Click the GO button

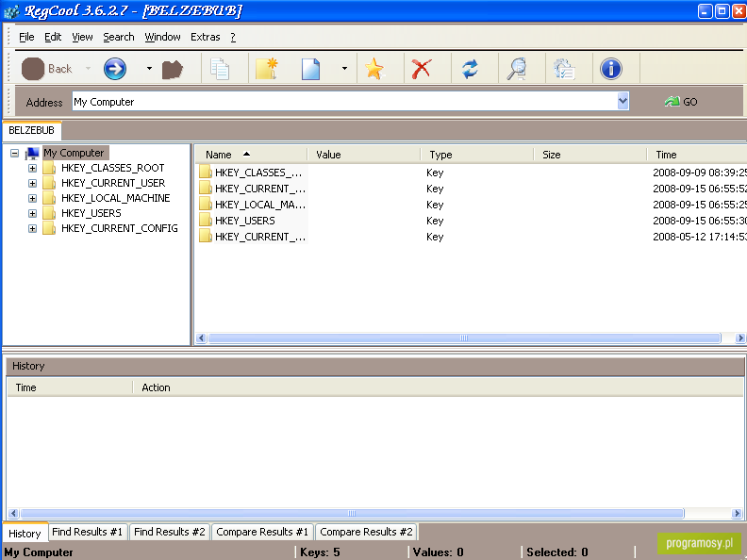pos(681,102)
